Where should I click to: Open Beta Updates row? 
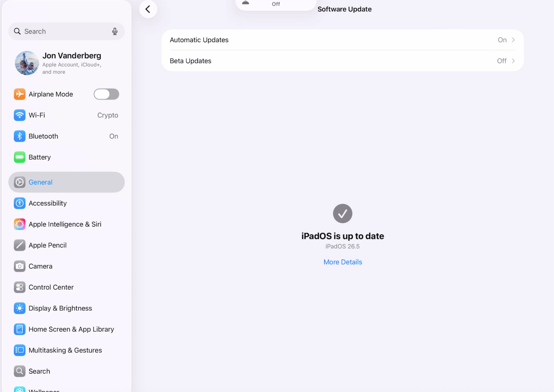[342, 61]
